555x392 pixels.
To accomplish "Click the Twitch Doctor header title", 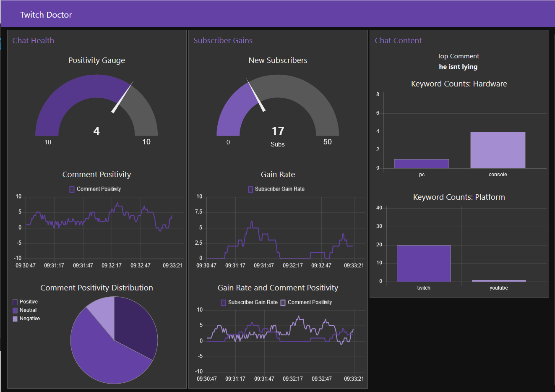I will coord(46,15).
